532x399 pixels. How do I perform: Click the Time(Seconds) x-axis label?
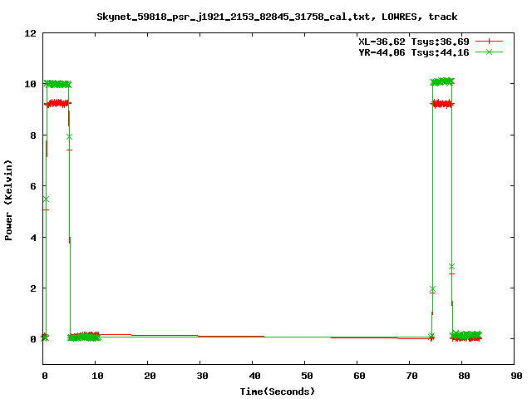[x=278, y=392]
